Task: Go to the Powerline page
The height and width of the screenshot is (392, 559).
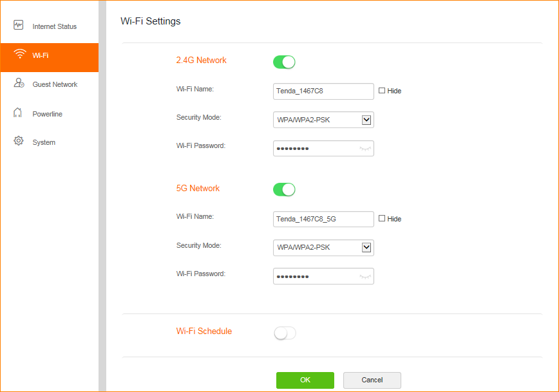Action: point(47,114)
